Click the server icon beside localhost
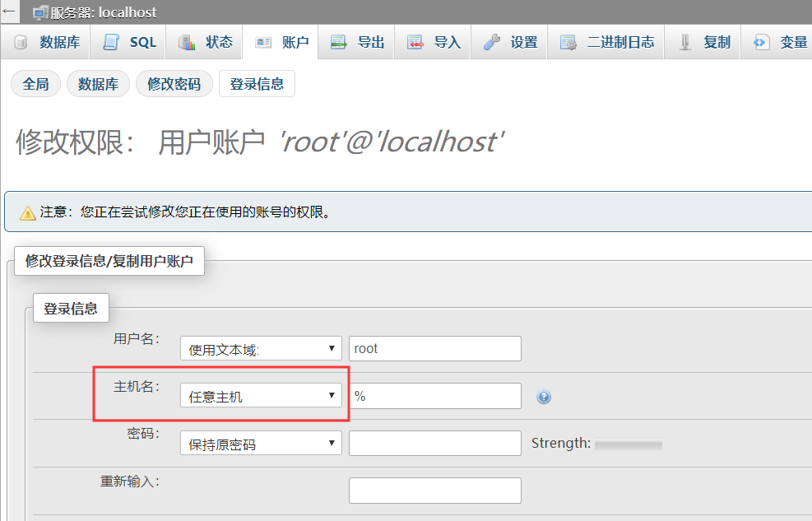812x521 pixels. coord(40,12)
